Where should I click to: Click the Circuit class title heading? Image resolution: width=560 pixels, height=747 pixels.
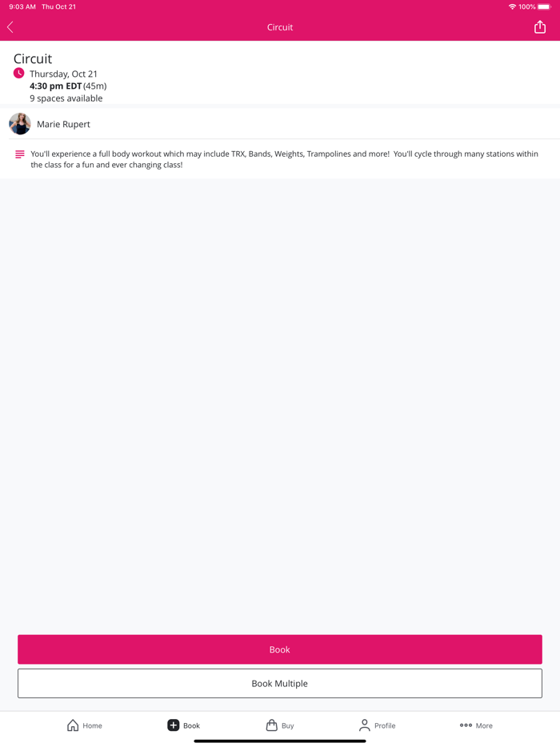33,58
